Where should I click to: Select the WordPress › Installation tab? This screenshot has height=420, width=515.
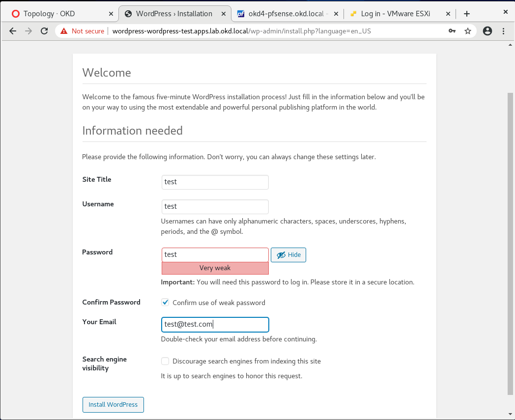(x=174, y=14)
